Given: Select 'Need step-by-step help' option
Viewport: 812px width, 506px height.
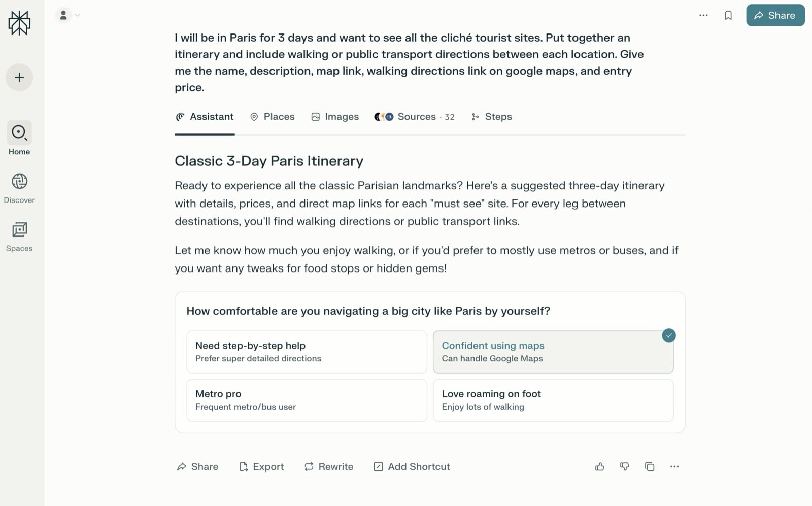Looking at the screenshot, I should (x=307, y=352).
